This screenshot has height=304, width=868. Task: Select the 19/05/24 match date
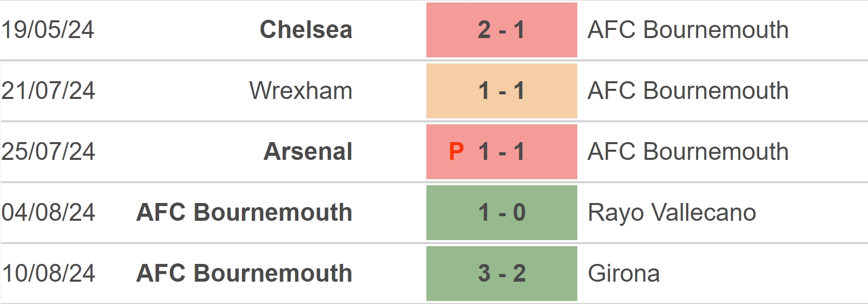pos(48,30)
